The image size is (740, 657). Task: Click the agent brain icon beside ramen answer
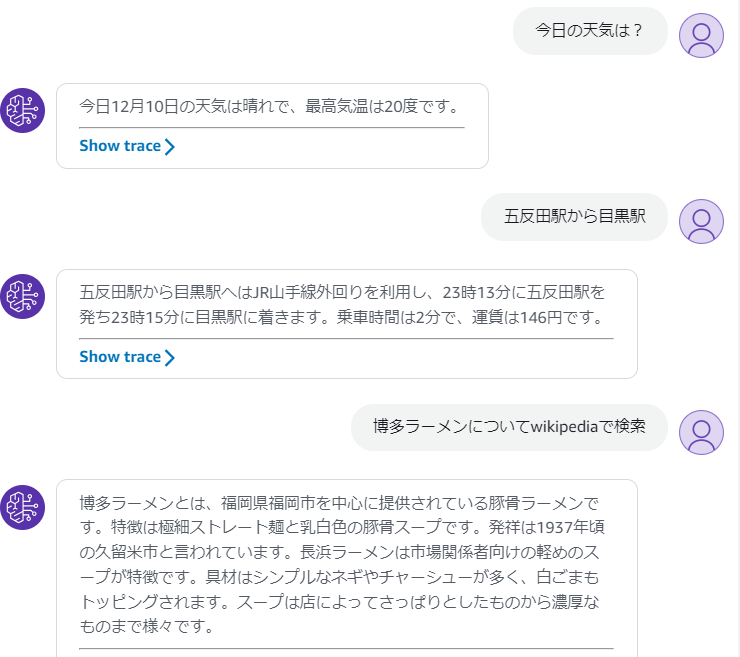[22, 507]
